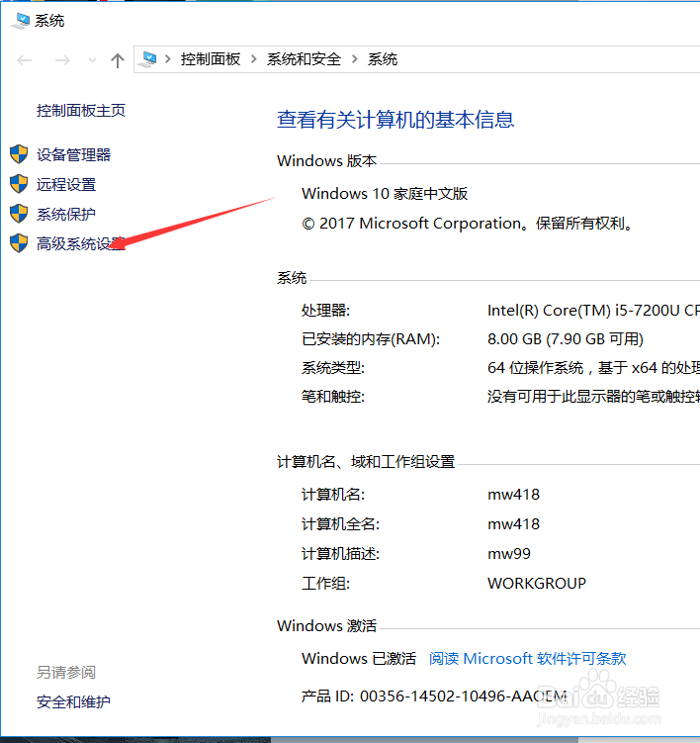This screenshot has height=743, width=700.
Task: Click the 计算机名 value mw418
Action: pos(513,495)
